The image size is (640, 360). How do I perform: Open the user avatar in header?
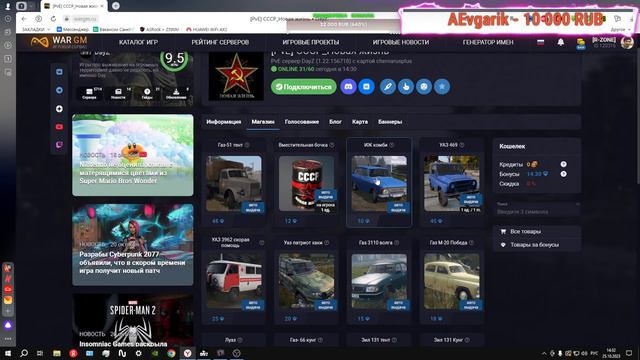click(x=627, y=42)
